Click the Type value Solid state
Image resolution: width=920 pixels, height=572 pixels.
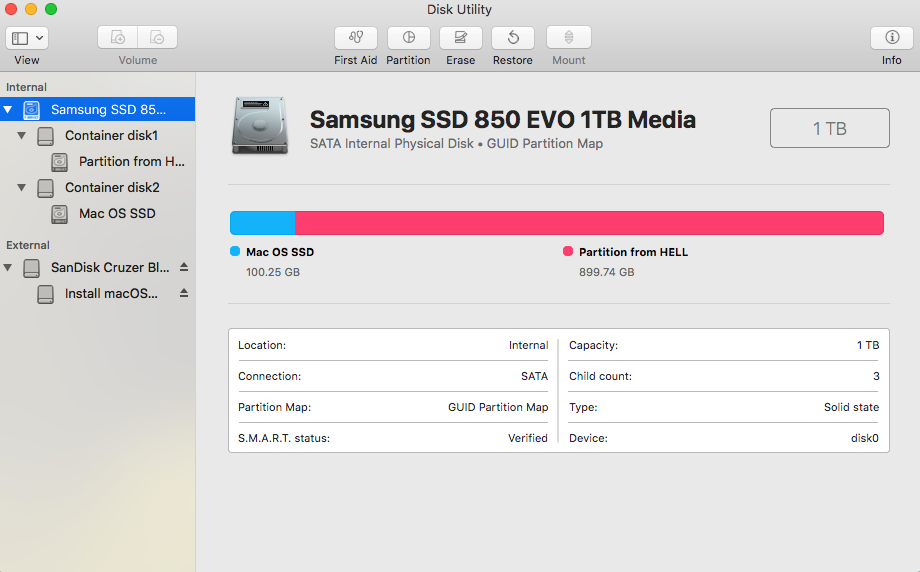(851, 407)
